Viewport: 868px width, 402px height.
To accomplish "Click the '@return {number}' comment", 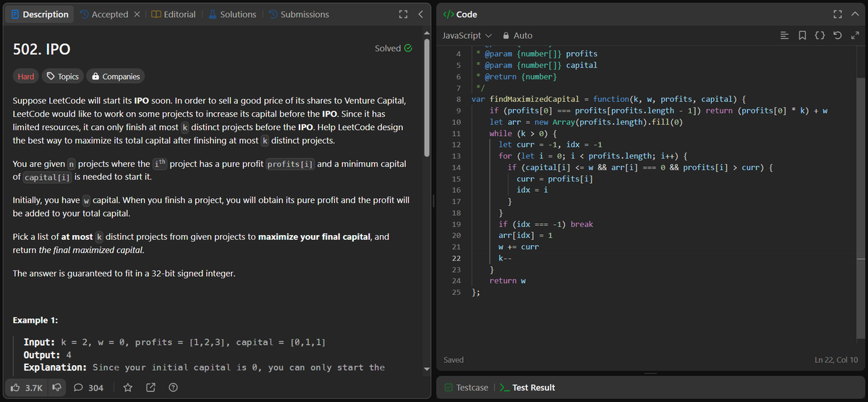I will tap(520, 76).
